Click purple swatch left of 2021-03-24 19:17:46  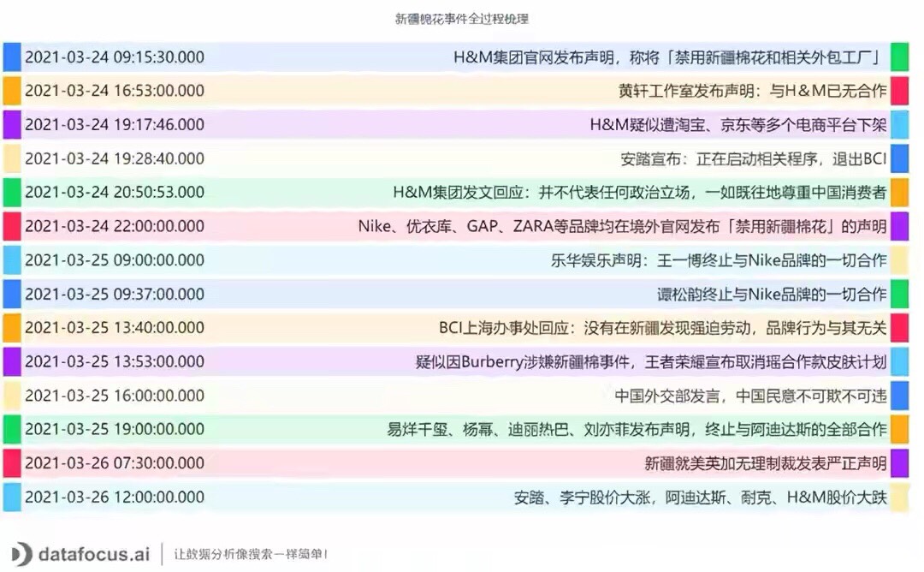[x=12, y=124]
